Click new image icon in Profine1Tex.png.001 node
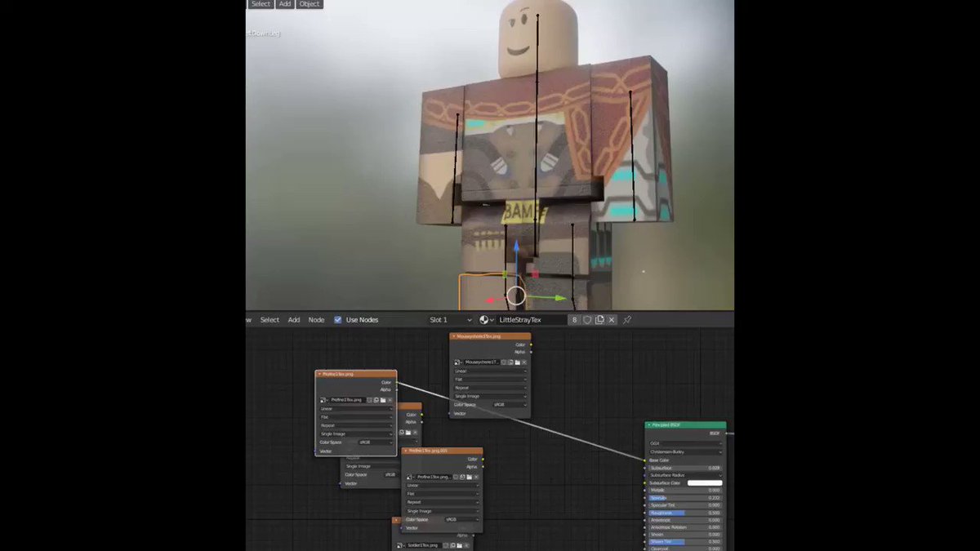The height and width of the screenshot is (551, 980). click(462, 477)
